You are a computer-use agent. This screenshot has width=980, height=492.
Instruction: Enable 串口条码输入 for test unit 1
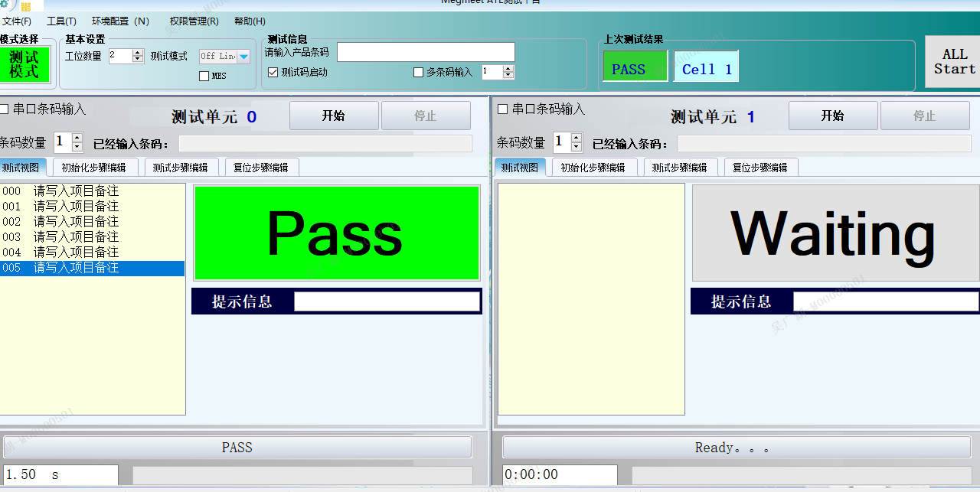coord(502,109)
